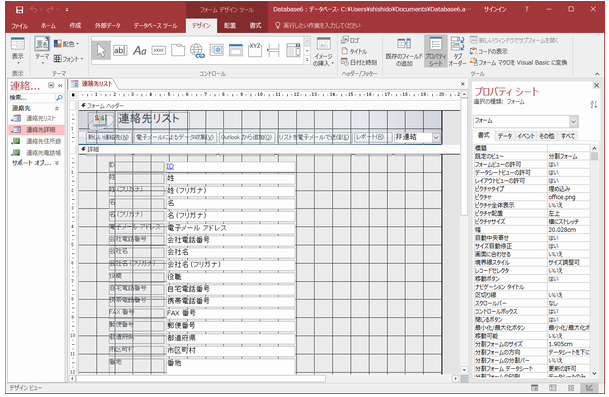Open the 表示 view button in the ribbon
The width and height of the screenshot is (609, 397).
17,52
